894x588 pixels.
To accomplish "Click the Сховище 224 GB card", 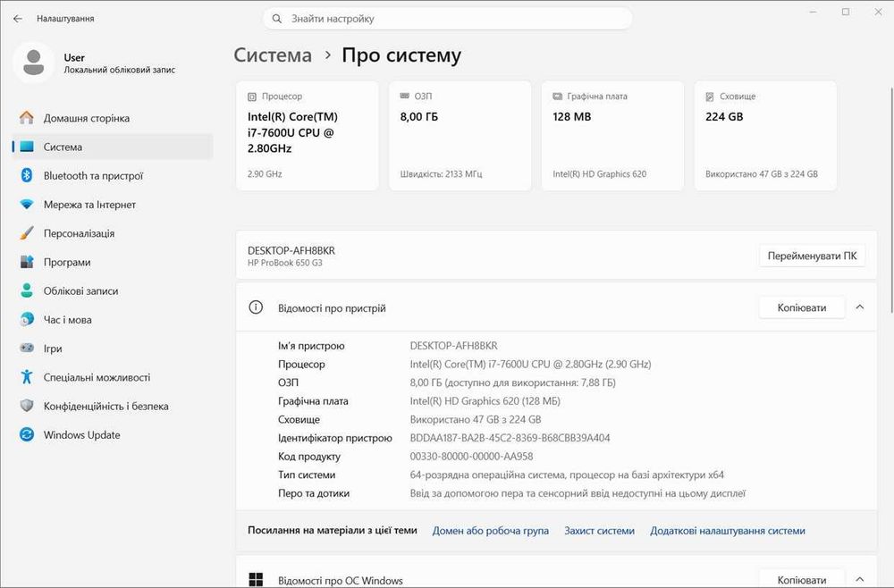I will [765, 136].
